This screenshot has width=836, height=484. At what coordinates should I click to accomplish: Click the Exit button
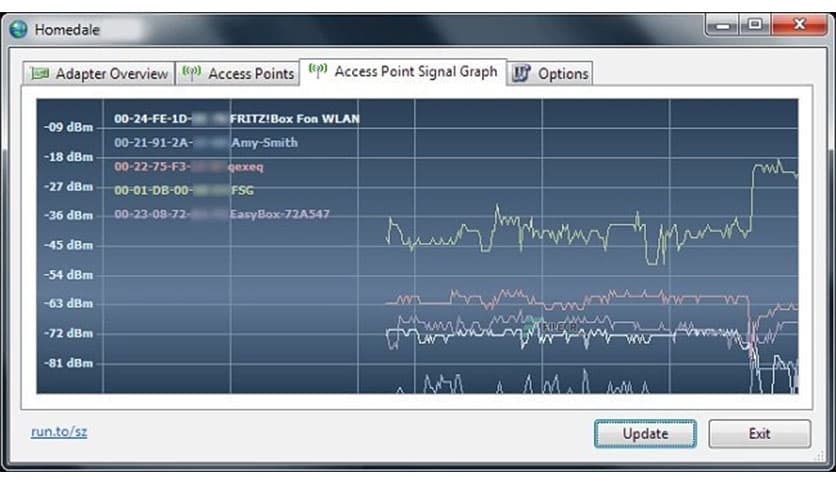coord(759,433)
